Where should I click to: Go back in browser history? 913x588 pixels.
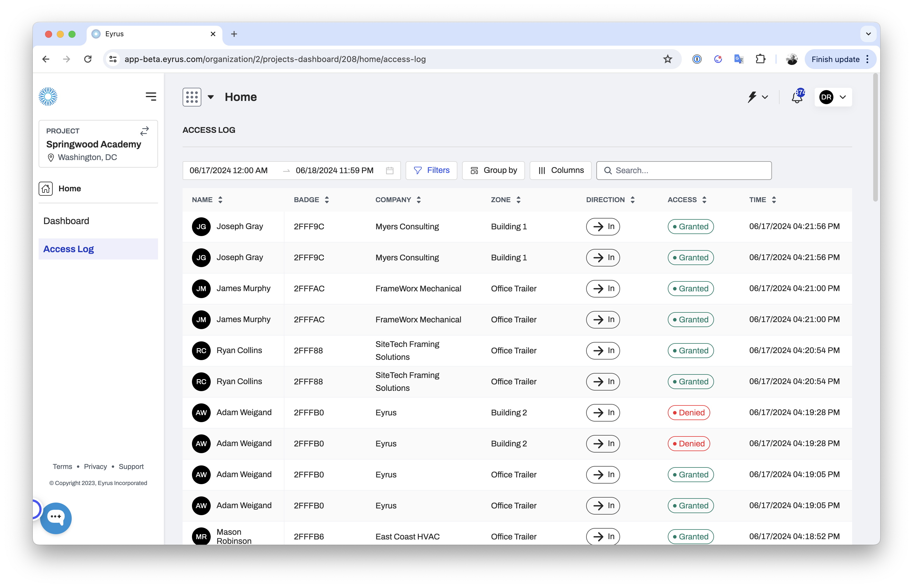point(46,59)
